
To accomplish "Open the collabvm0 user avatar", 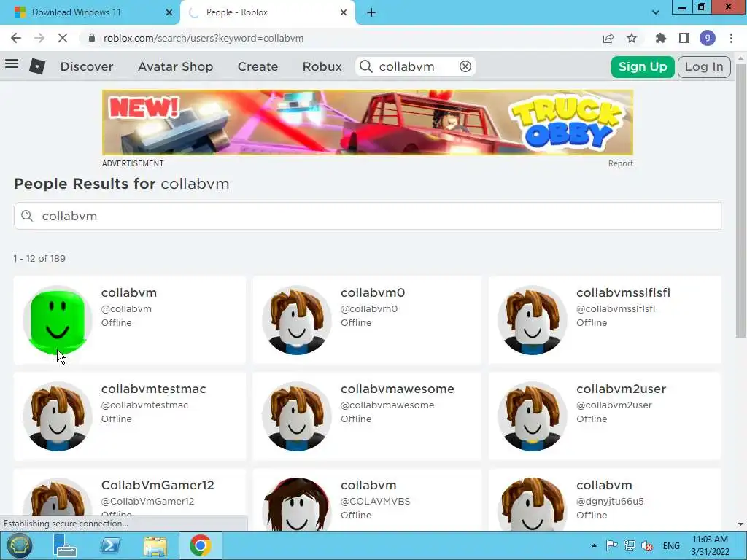I will point(297,320).
